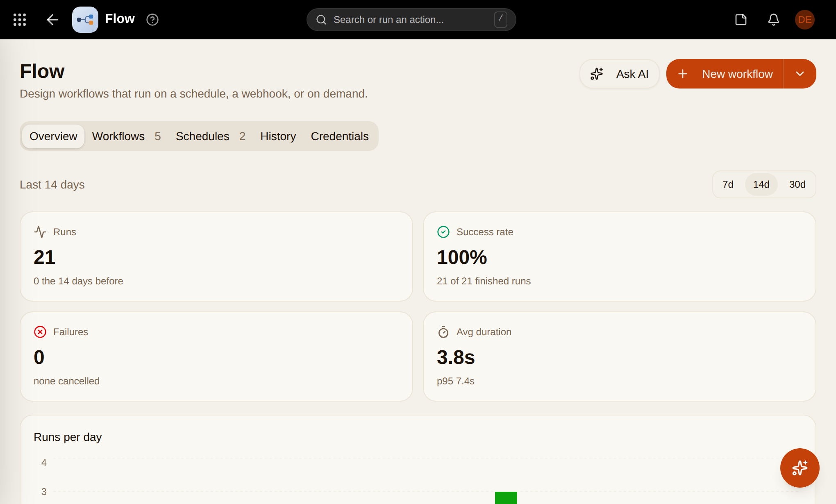Click the Avg duration stopwatch icon
Viewport: 836px width, 504px height.
[443, 332]
